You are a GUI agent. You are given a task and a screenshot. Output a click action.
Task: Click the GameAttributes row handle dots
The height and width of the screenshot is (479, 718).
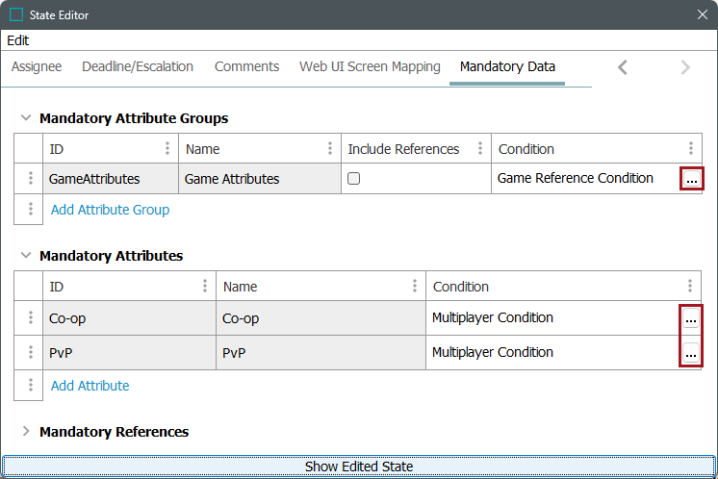coord(30,178)
